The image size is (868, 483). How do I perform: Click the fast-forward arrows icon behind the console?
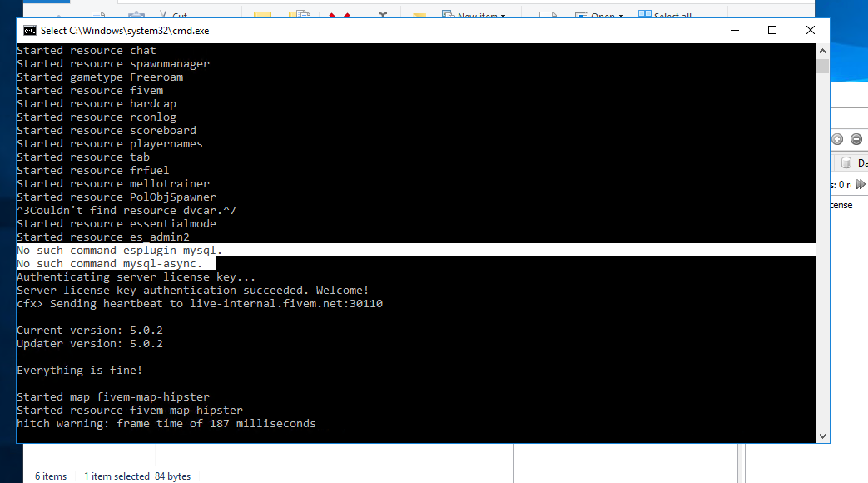click(860, 185)
